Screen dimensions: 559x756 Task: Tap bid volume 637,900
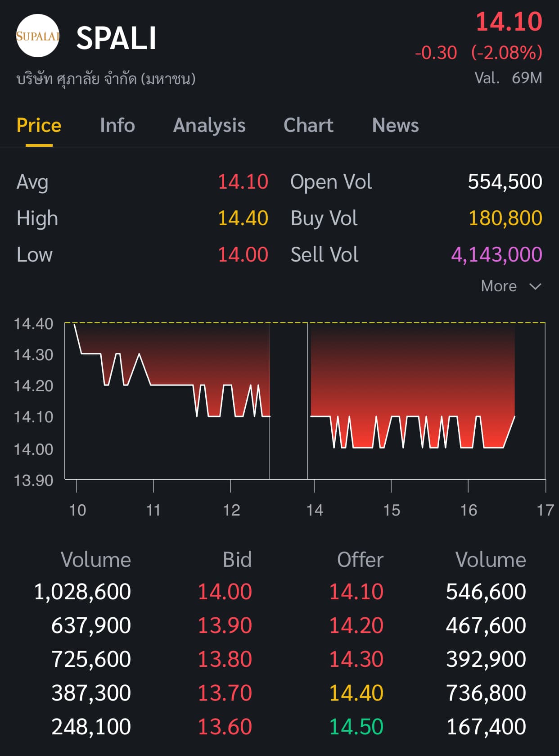click(x=91, y=625)
